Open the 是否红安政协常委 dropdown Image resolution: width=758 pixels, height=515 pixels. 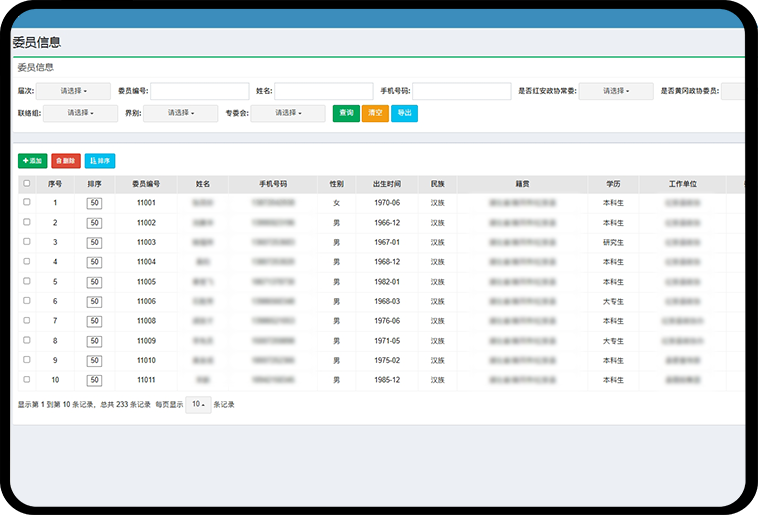coord(615,91)
